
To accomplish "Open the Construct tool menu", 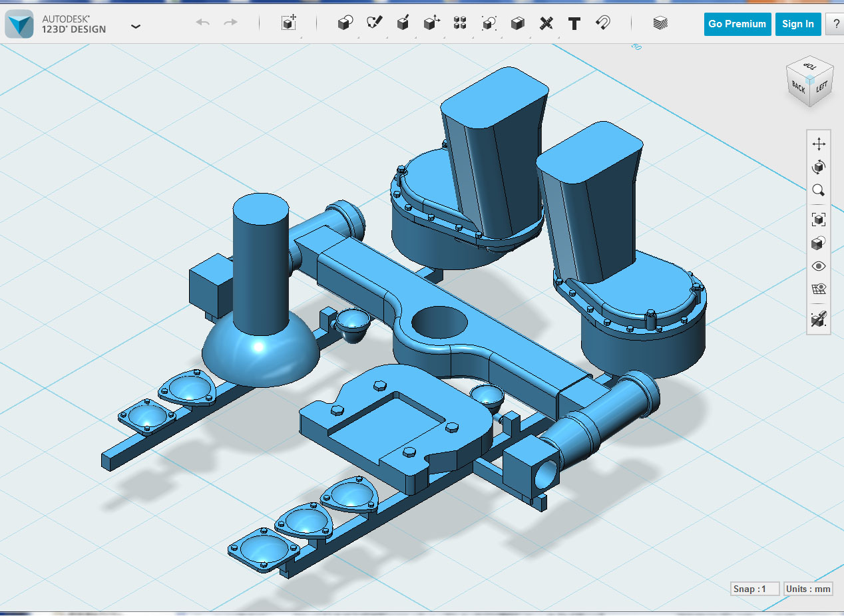I will pyautogui.click(x=403, y=23).
